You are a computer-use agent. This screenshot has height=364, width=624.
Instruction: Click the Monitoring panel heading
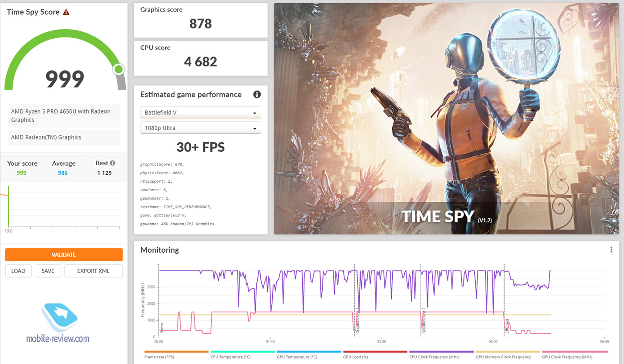160,250
